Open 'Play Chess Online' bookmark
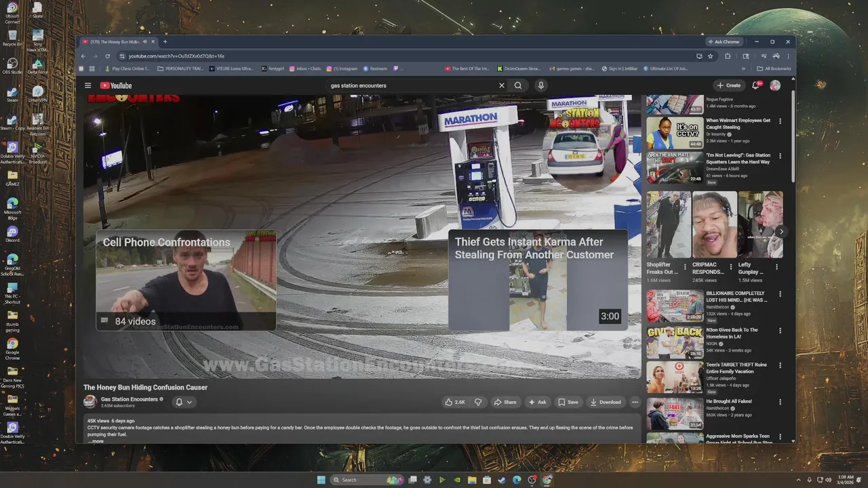 127,68
